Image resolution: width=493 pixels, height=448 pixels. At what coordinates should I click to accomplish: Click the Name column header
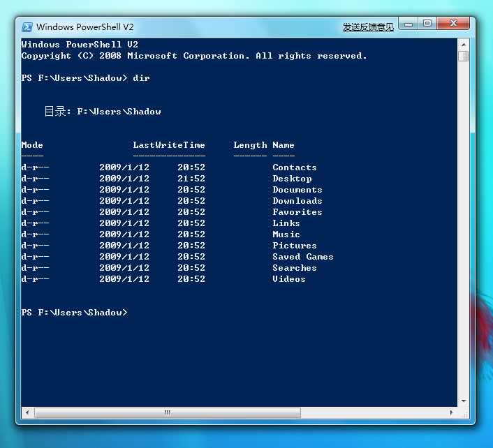(284, 145)
